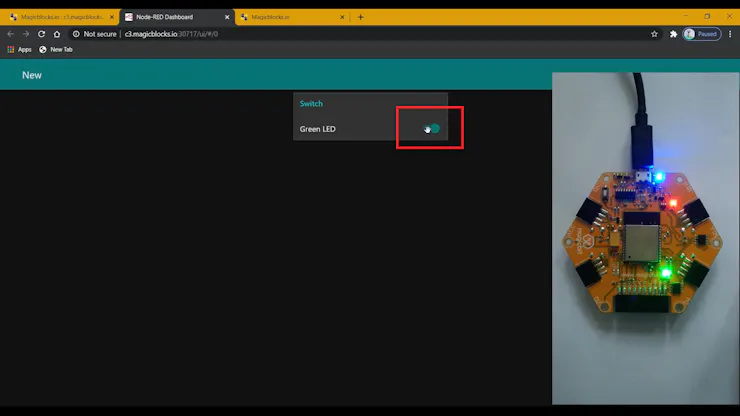Screen dimensions: 740x416
Task: Switch to the first Magicblocks.io tab
Action: (60, 17)
